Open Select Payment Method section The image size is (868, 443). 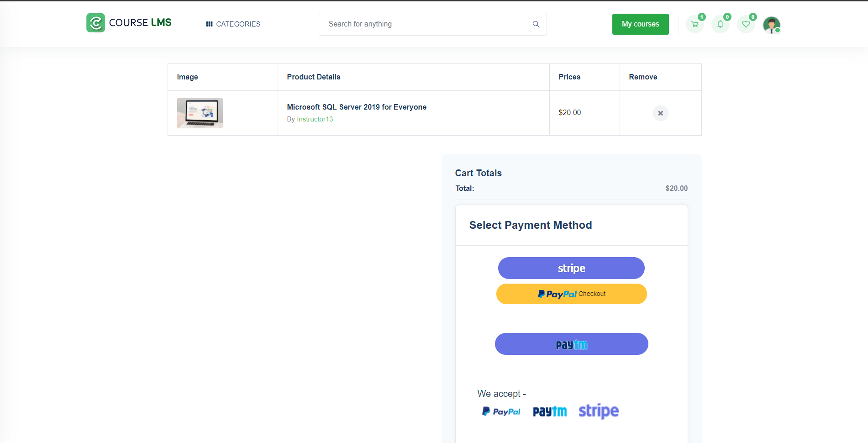click(530, 225)
